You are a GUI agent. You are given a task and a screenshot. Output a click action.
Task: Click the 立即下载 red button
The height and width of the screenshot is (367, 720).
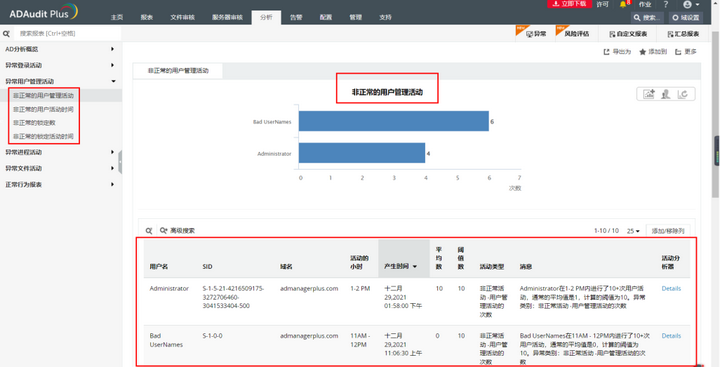(x=569, y=4)
